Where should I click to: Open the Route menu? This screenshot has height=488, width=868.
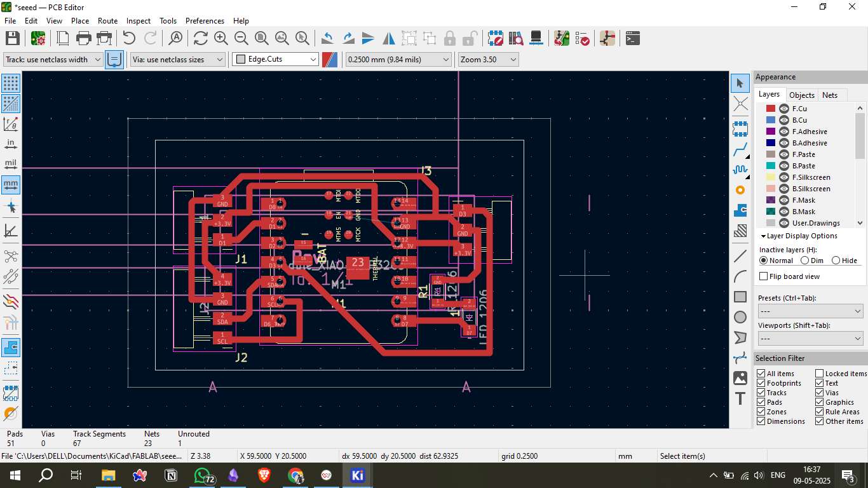coord(107,20)
